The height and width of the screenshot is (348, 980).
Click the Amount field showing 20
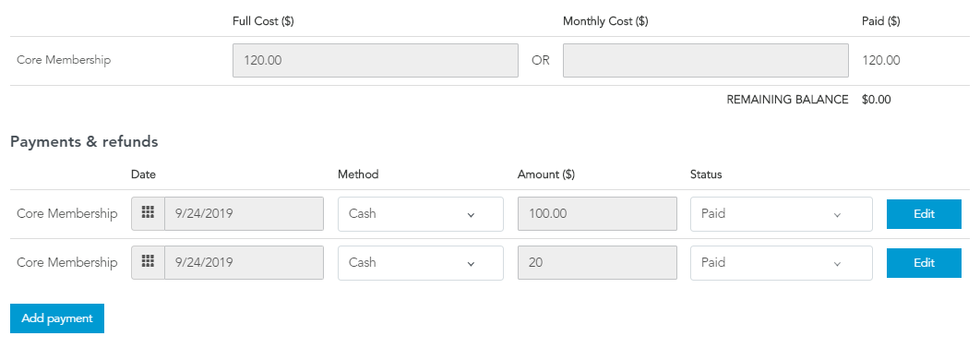click(x=597, y=262)
